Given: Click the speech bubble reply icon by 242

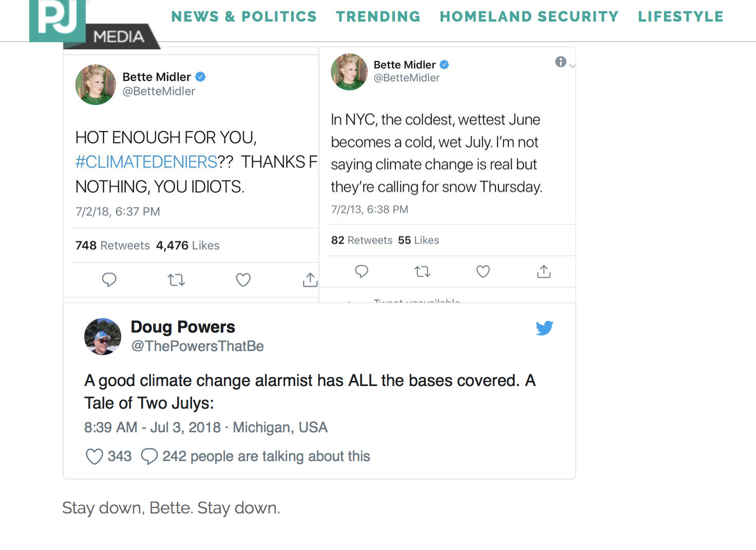Looking at the screenshot, I should point(149,456).
